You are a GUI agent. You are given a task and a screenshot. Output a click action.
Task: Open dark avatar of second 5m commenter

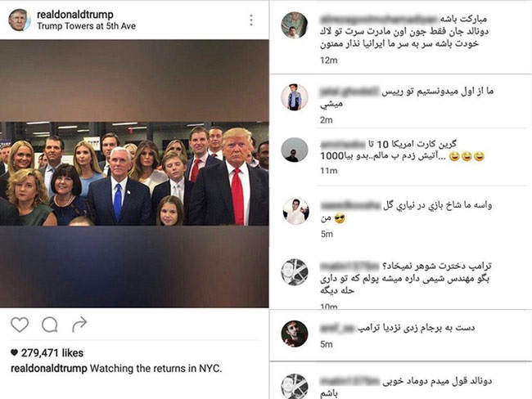(295, 334)
